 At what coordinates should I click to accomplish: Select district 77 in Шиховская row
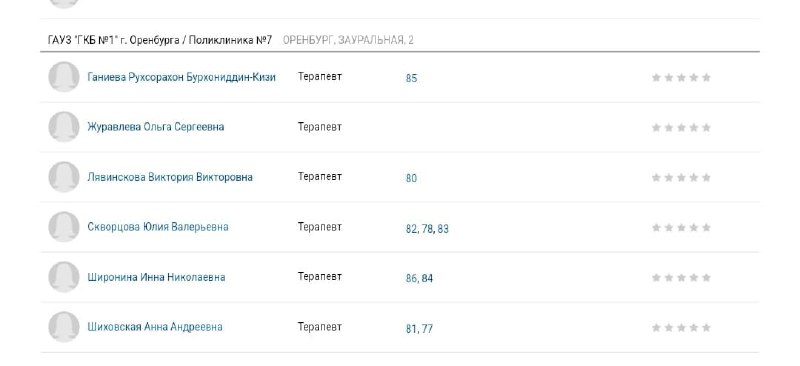tap(427, 329)
